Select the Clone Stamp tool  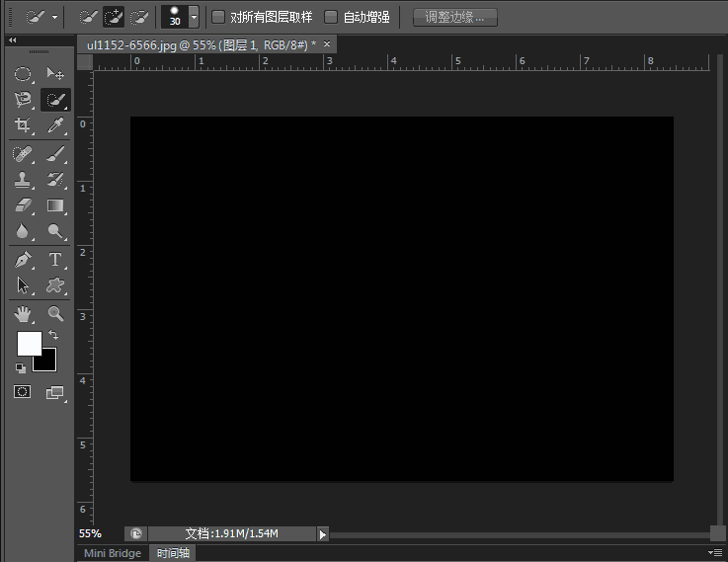click(x=23, y=180)
